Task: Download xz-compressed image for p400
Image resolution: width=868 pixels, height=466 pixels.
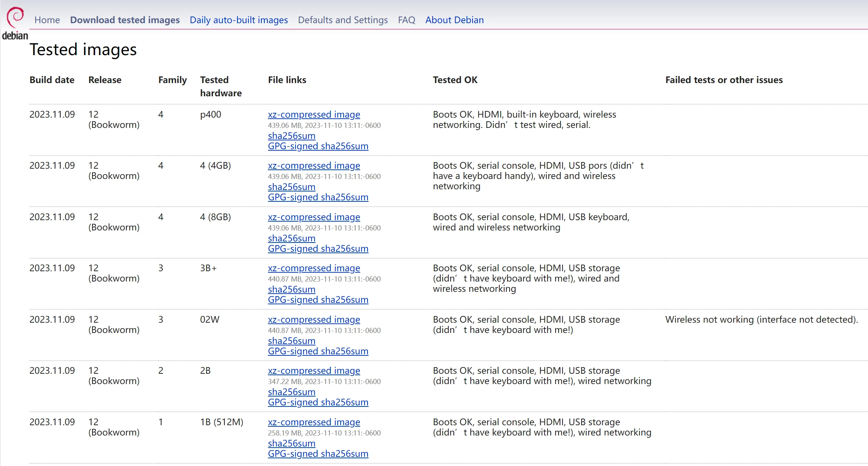Action: [x=314, y=114]
